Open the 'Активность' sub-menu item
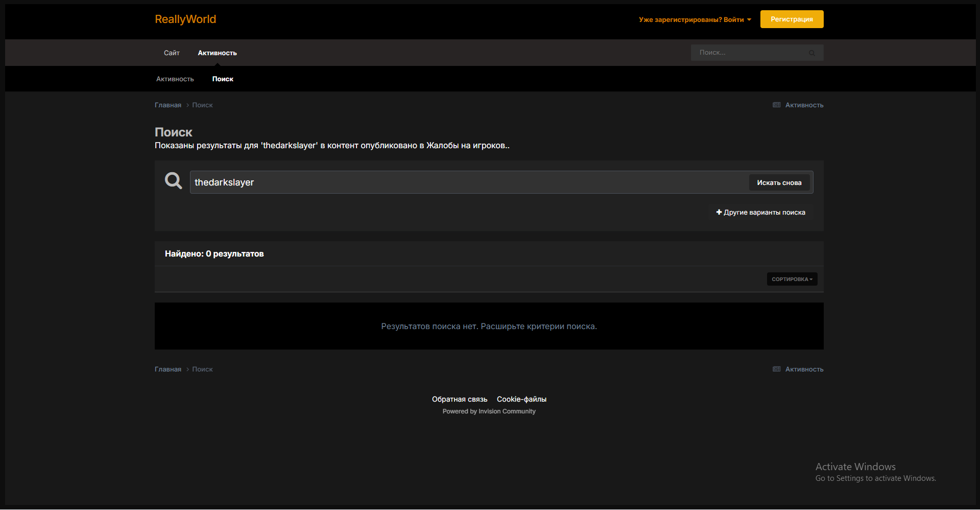Screen dimensions: 980x510 coord(175,79)
